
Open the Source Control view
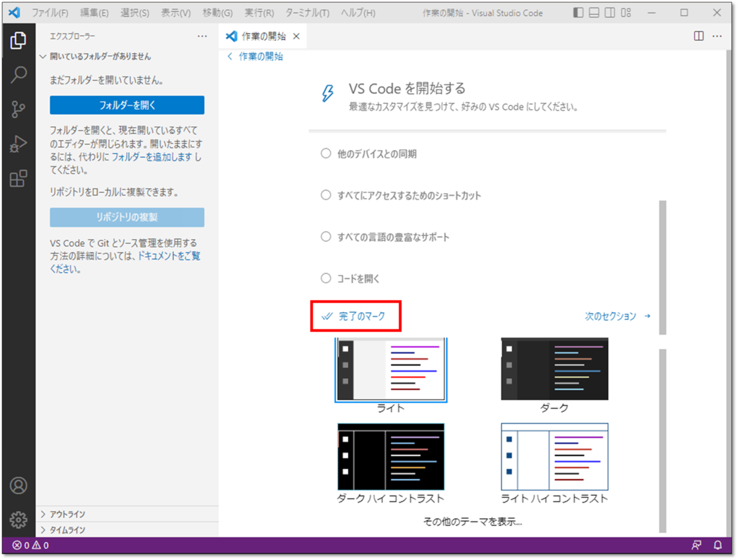pyautogui.click(x=18, y=109)
